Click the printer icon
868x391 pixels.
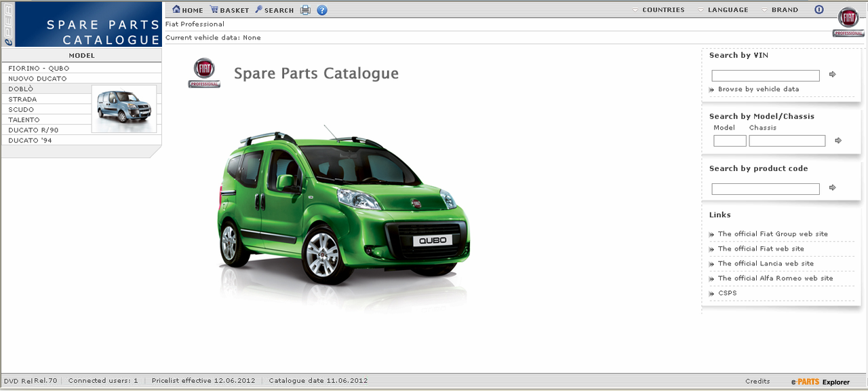[x=306, y=10]
